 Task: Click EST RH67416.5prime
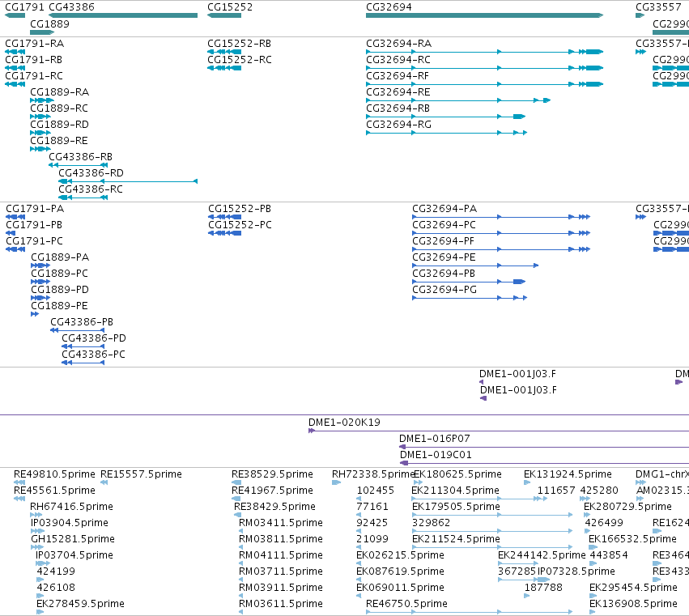[x=36, y=515]
